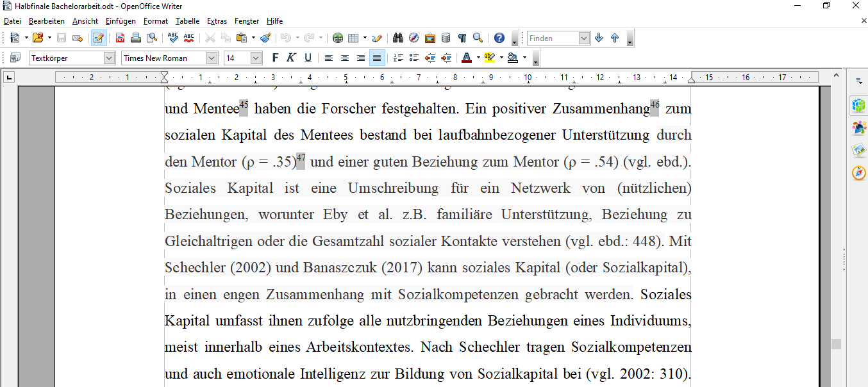Viewport: 868px width, 387px height.
Task: Select the Clone Formatting paintbrush tool
Action: click(x=265, y=38)
